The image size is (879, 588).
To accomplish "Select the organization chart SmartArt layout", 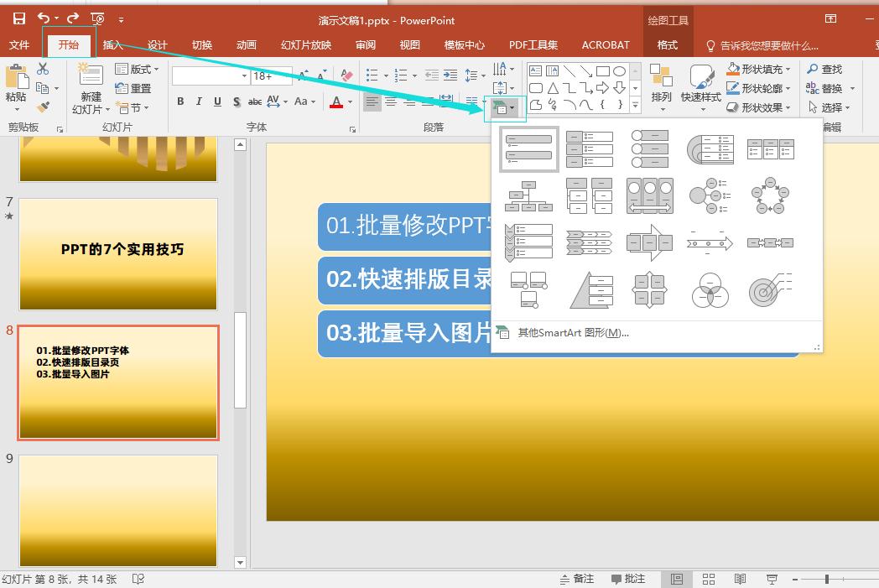I will point(528,196).
